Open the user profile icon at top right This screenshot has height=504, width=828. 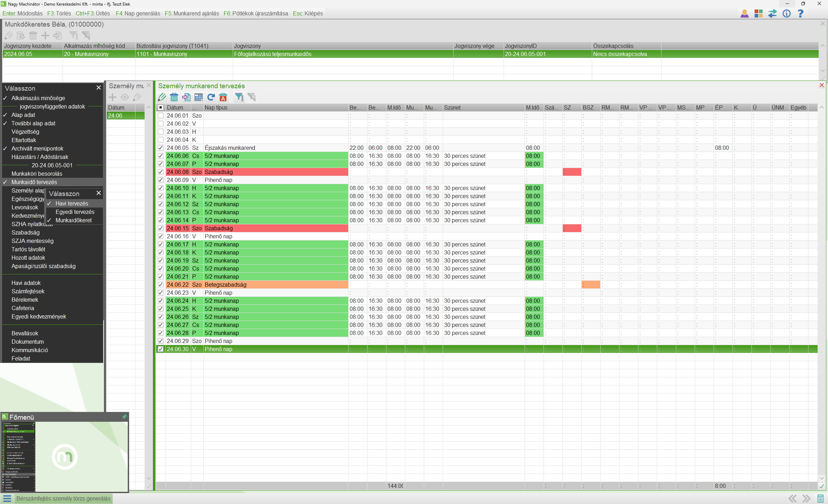[744, 14]
